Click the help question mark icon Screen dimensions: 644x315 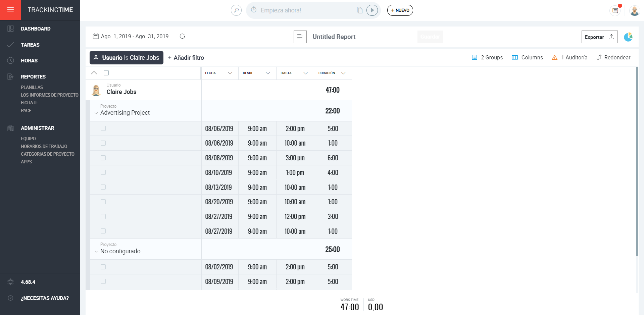[x=10, y=298]
